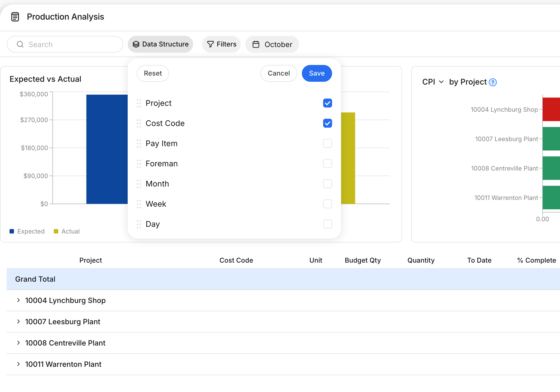Viewport: 560px width, 392px height.
Task: Click the magnifier icon in search box
Action: [x=20, y=44]
